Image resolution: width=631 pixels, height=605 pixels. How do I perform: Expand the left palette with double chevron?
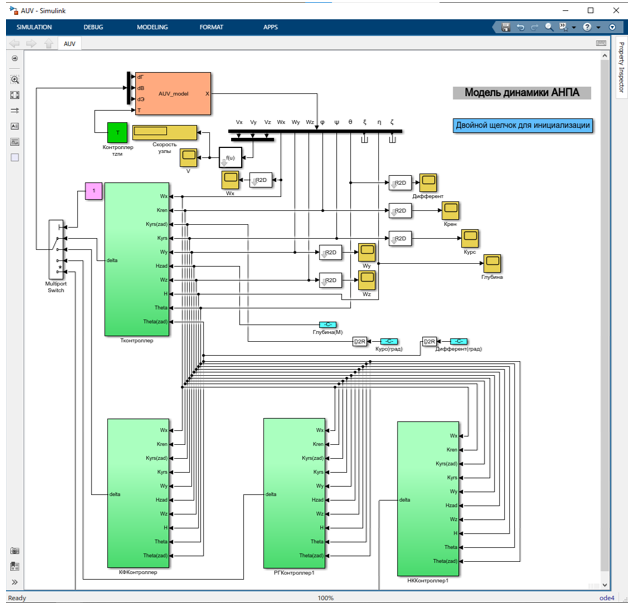click(x=15, y=582)
